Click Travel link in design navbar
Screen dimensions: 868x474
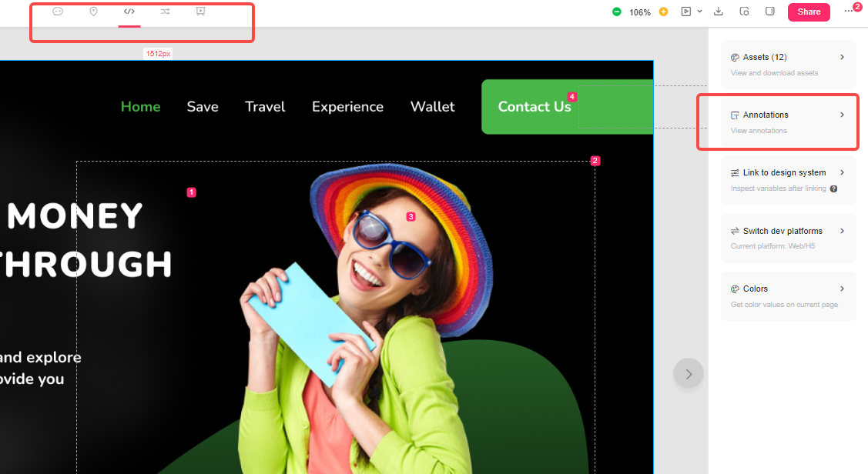(265, 107)
